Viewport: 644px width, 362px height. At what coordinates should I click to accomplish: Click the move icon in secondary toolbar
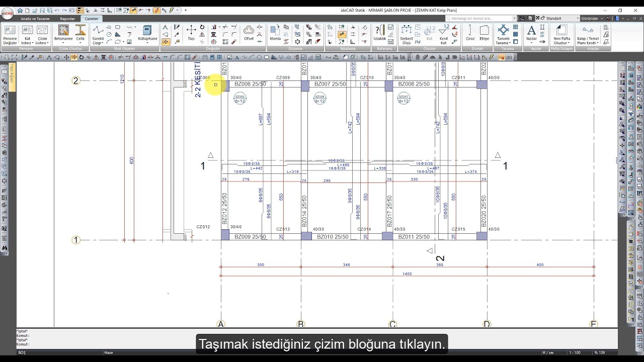click(x=66, y=57)
